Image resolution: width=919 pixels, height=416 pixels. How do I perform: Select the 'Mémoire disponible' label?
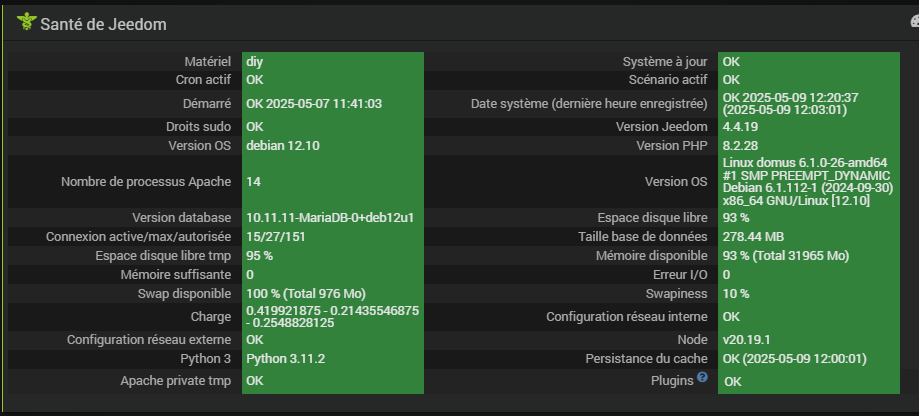click(x=652, y=255)
